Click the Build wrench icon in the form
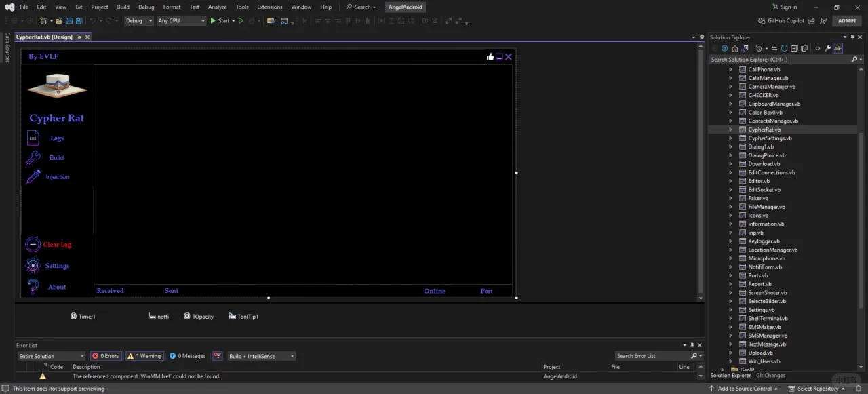 click(x=33, y=157)
